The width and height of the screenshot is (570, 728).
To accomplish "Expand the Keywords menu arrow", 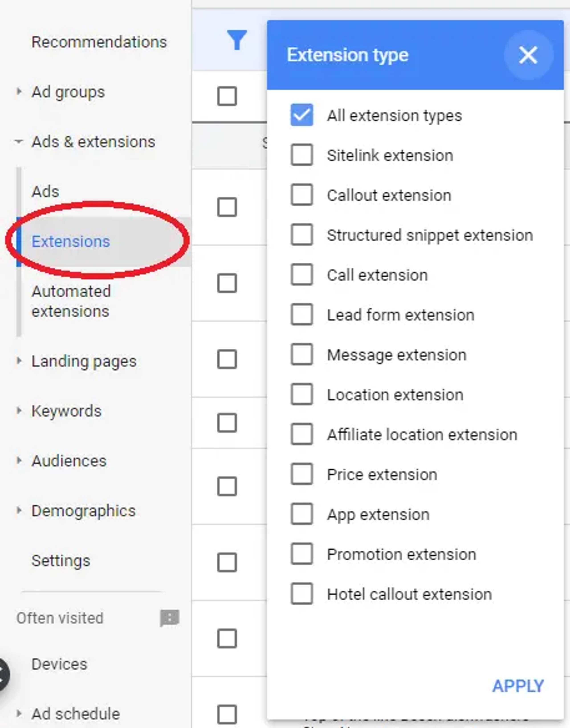I will pyautogui.click(x=19, y=411).
